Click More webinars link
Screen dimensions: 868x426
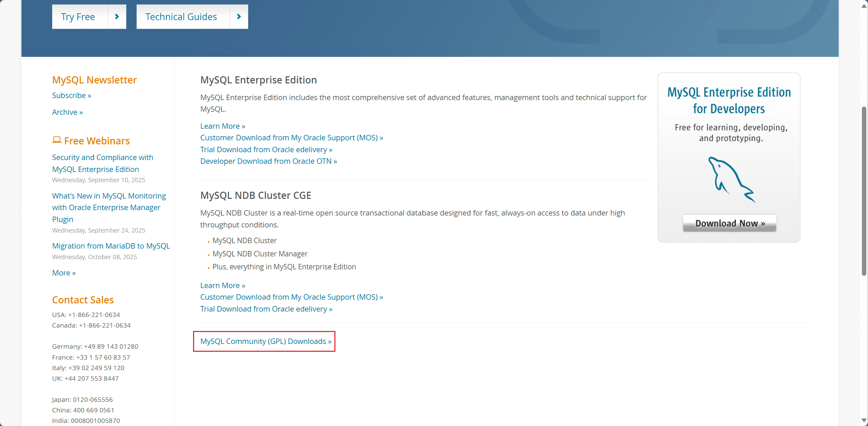tap(64, 273)
